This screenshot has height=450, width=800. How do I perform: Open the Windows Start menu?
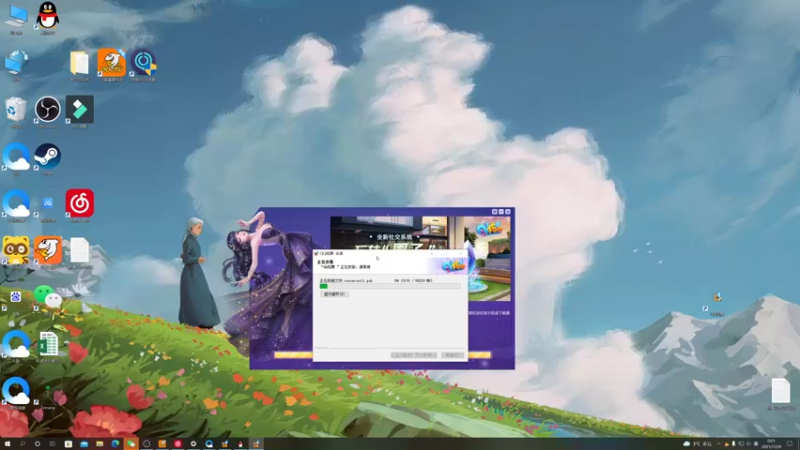pyautogui.click(x=8, y=444)
